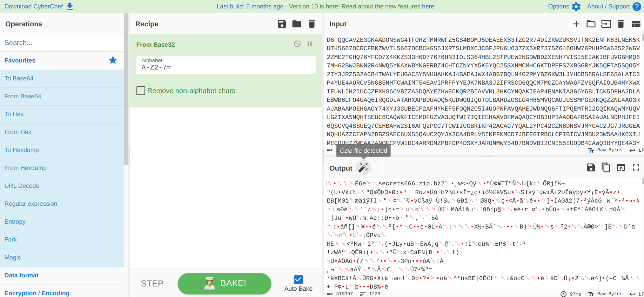This screenshot has width=644, height=297.
Task: Select the Regular expression operation
Action: 62,204
